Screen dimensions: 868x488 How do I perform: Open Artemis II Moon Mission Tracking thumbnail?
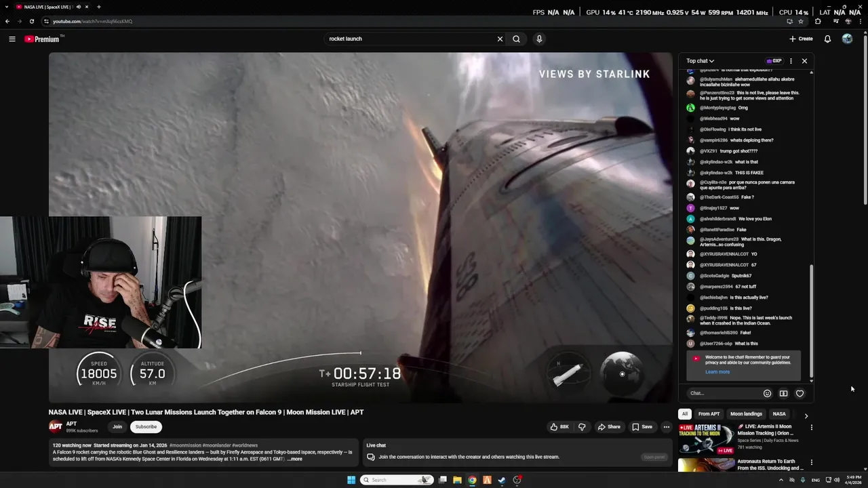(x=706, y=439)
